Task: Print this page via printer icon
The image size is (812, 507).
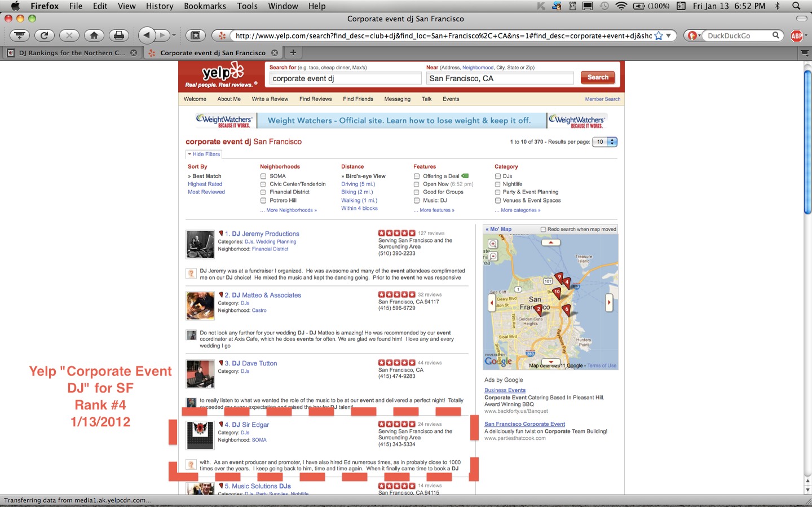Action: [x=119, y=36]
